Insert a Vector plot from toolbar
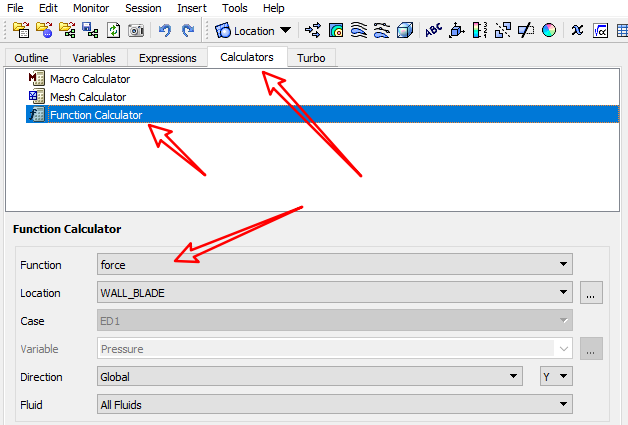Image resolution: width=628 pixels, height=425 pixels. (x=313, y=31)
